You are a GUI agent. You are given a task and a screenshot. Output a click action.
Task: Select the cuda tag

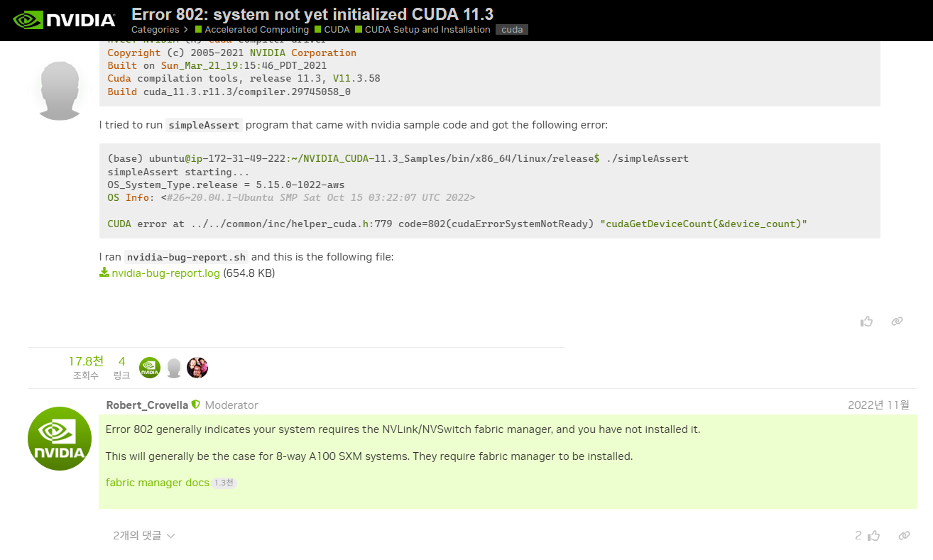512,30
